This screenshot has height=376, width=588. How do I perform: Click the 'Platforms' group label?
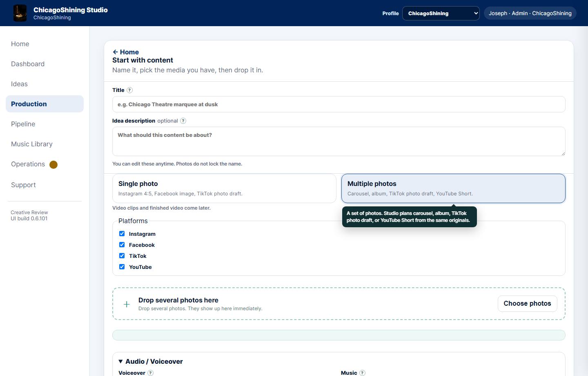(133, 221)
